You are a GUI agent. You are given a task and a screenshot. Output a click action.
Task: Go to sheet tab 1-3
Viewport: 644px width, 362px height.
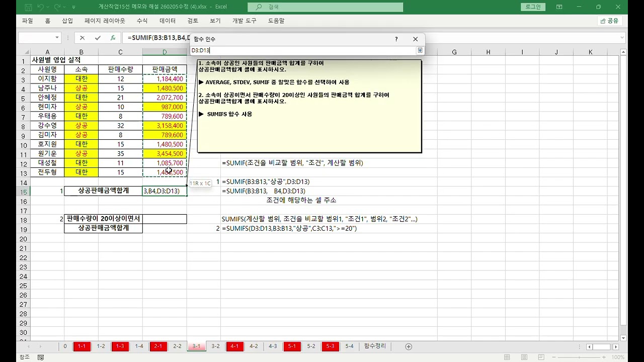(120, 346)
